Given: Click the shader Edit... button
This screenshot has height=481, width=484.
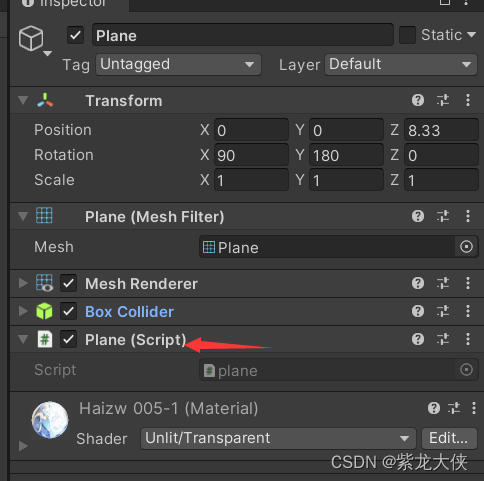Looking at the screenshot, I should [x=449, y=438].
